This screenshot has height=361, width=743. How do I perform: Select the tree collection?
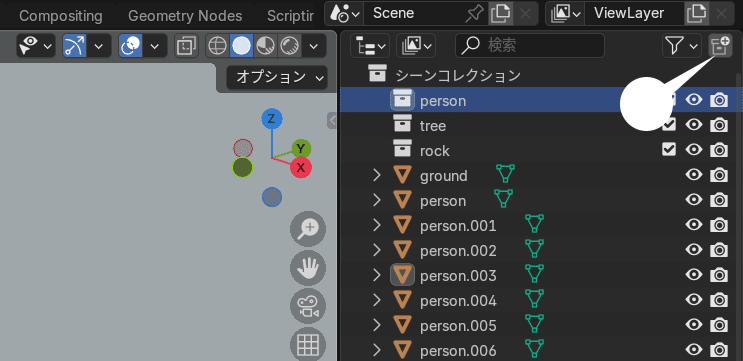(433, 126)
